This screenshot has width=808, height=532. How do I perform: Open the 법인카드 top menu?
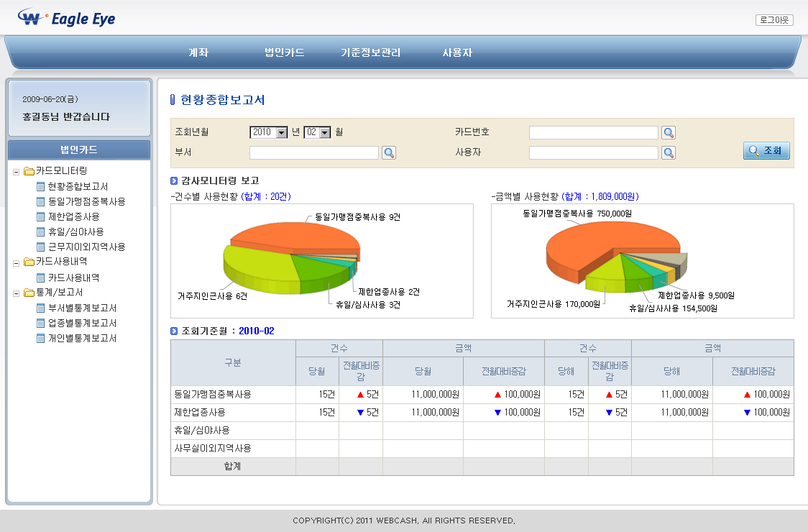pos(284,52)
